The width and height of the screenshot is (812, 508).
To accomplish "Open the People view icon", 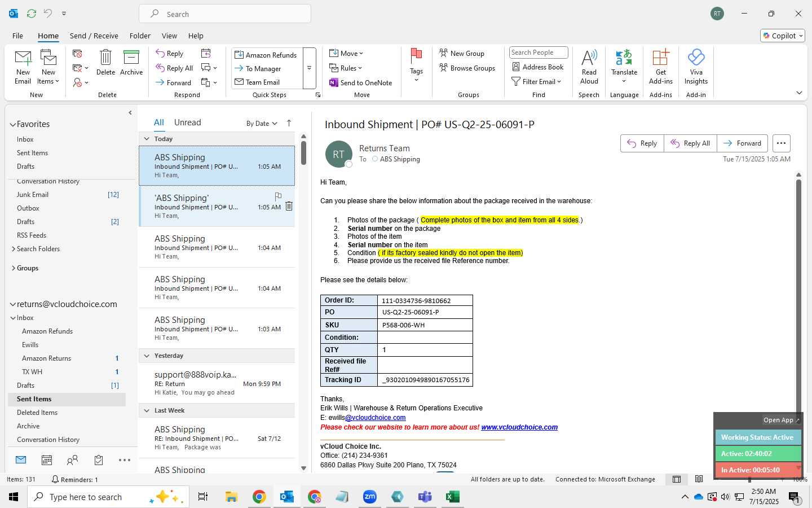I will [72, 460].
